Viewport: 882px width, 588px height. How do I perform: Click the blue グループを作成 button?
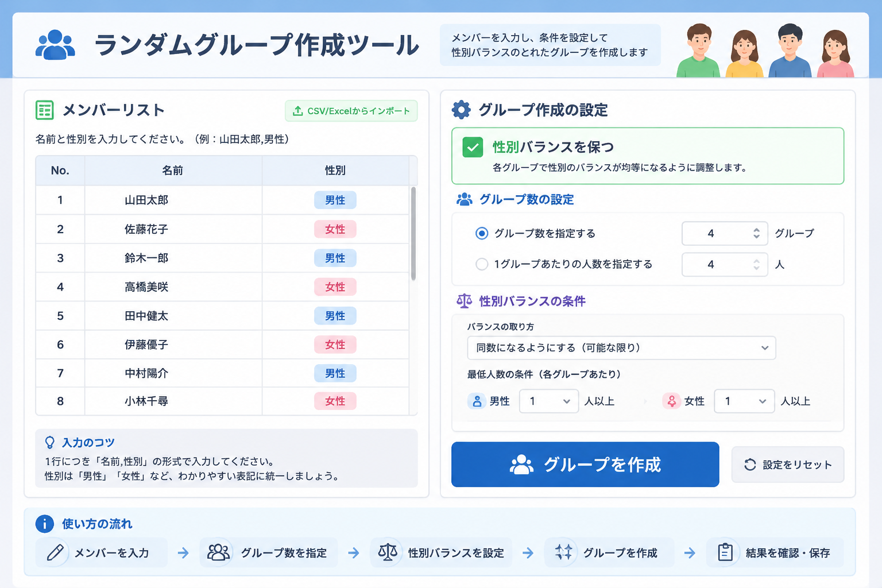(x=585, y=465)
